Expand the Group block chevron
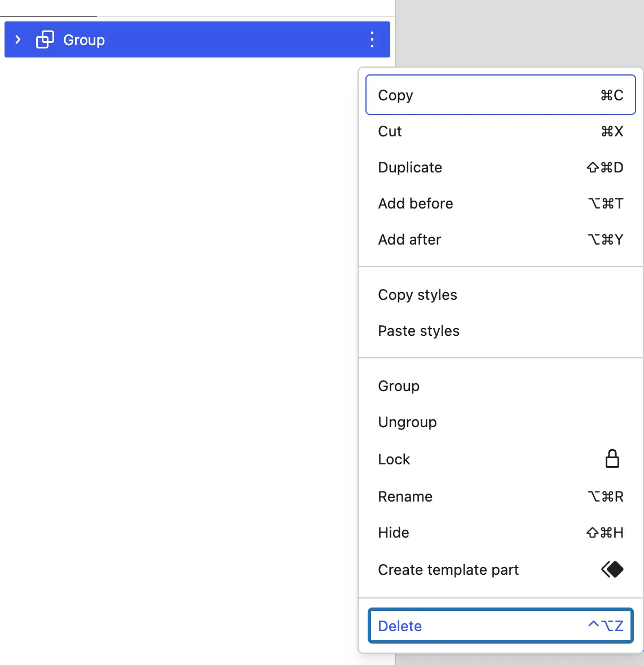The image size is (644, 665). 18,40
